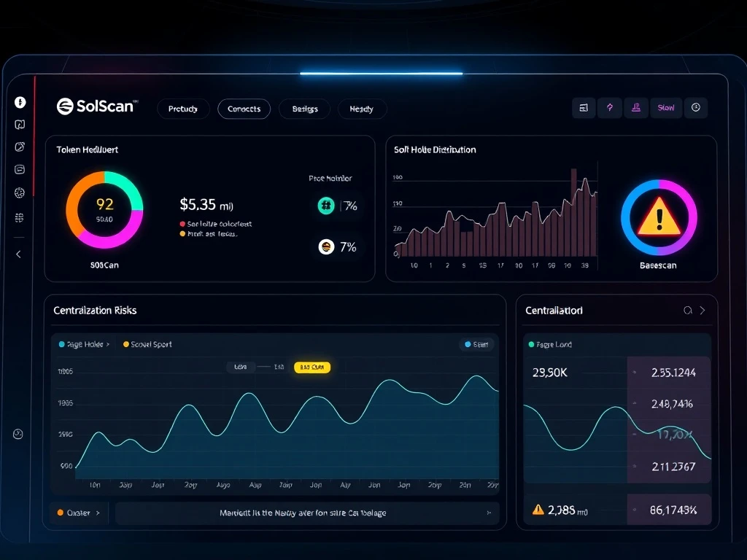Click the 92 token donut chart
747x560 pixels.
click(x=104, y=210)
